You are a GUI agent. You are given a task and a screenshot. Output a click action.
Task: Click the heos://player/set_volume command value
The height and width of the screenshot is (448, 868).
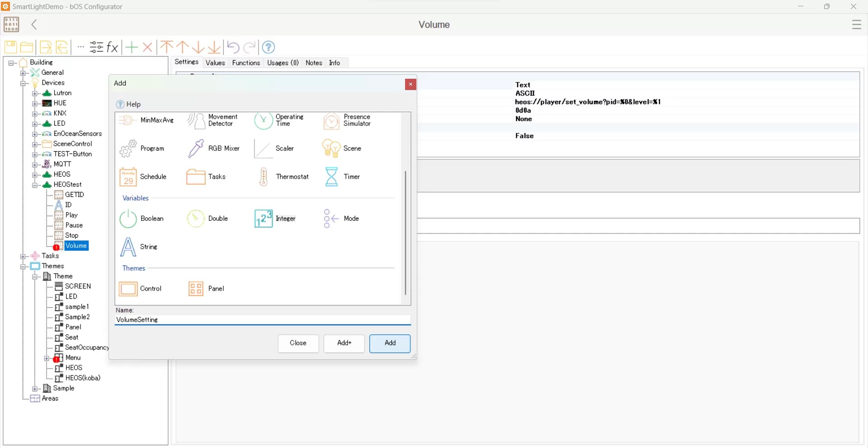click(x=588, y=102)
